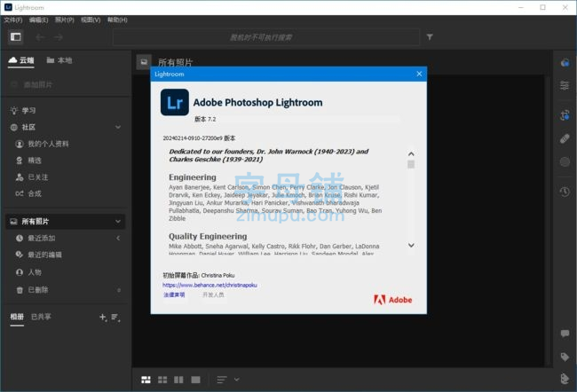The width and height of the screenshot is (577, 392).
Task: Select 最近的编辑 recent edits
Action: click(x=39, y=255)
